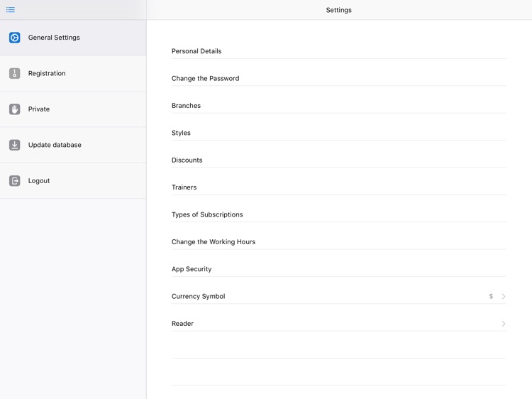
Task: Select Logout from the sidebar
Action: coord(73,181)
